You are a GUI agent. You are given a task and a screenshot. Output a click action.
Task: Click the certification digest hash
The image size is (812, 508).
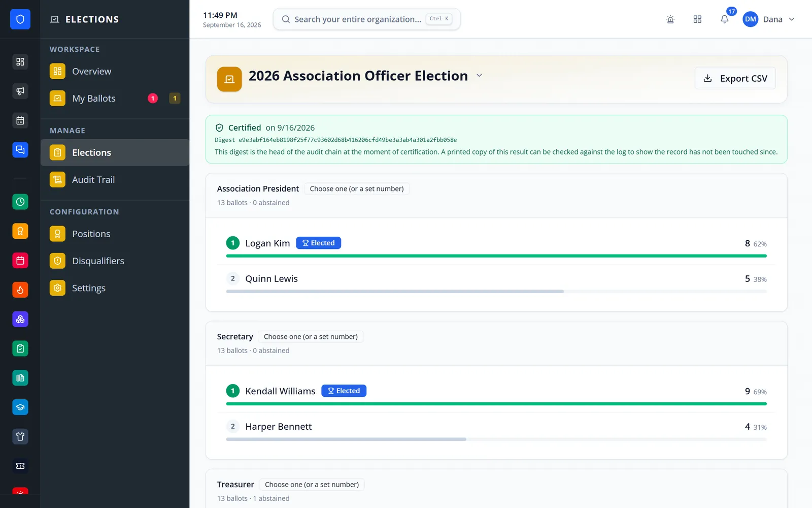(348, 140)
